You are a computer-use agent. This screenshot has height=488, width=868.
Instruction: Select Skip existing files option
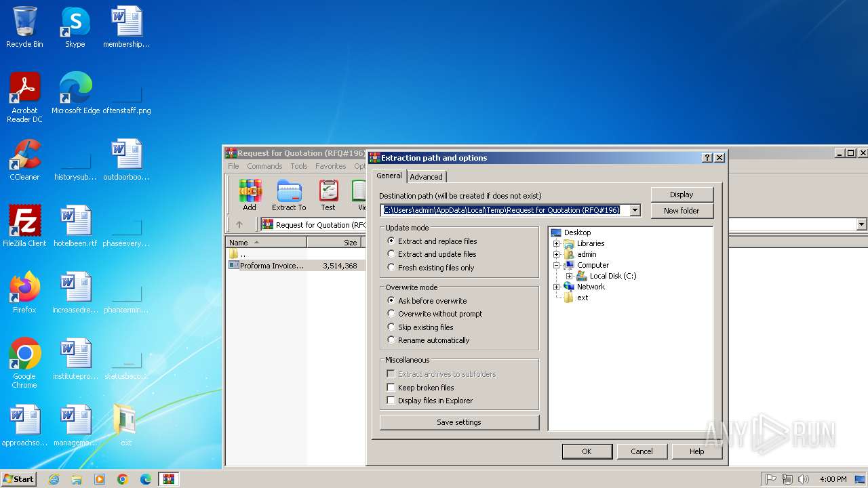(420, 327)
